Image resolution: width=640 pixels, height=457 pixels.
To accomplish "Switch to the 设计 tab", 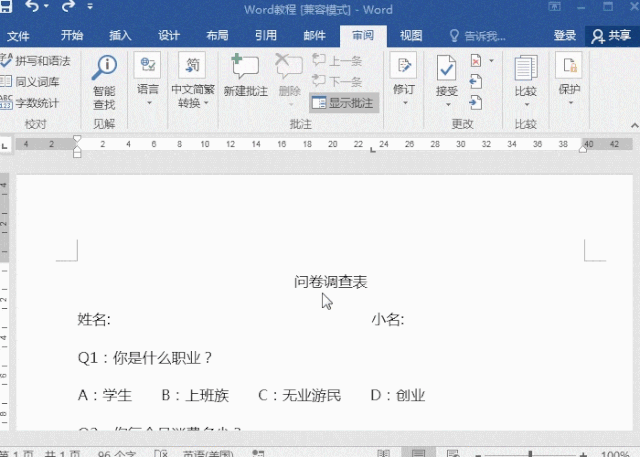I will (169, 35).
